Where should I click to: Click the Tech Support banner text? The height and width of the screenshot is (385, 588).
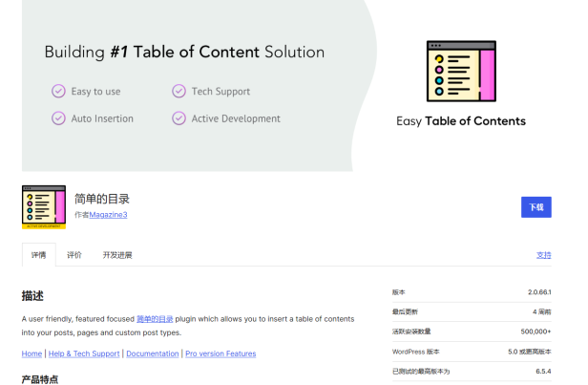220,92
